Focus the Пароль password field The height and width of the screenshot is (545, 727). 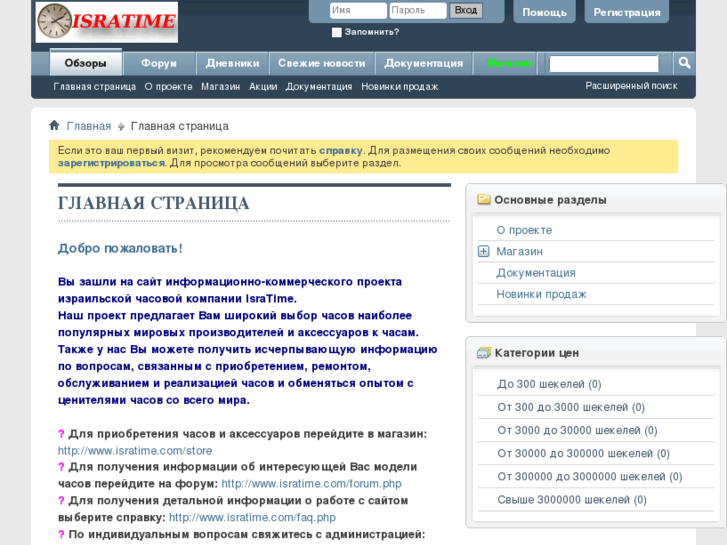pos(418,10)
